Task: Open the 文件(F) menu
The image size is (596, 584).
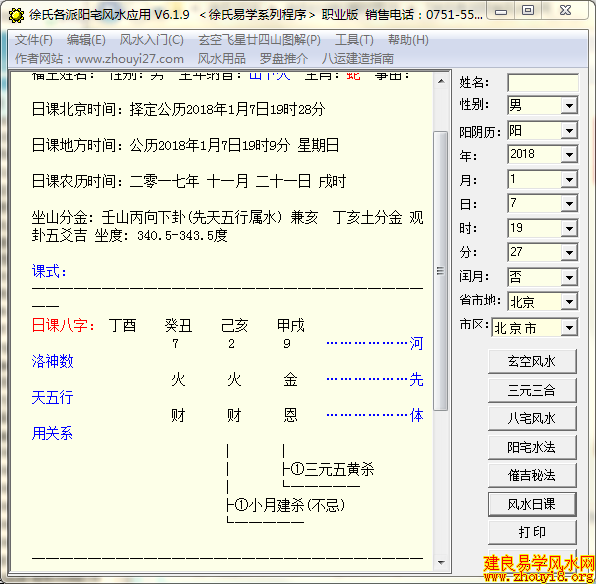Action: pyautogui.click(x=33, y=40)
